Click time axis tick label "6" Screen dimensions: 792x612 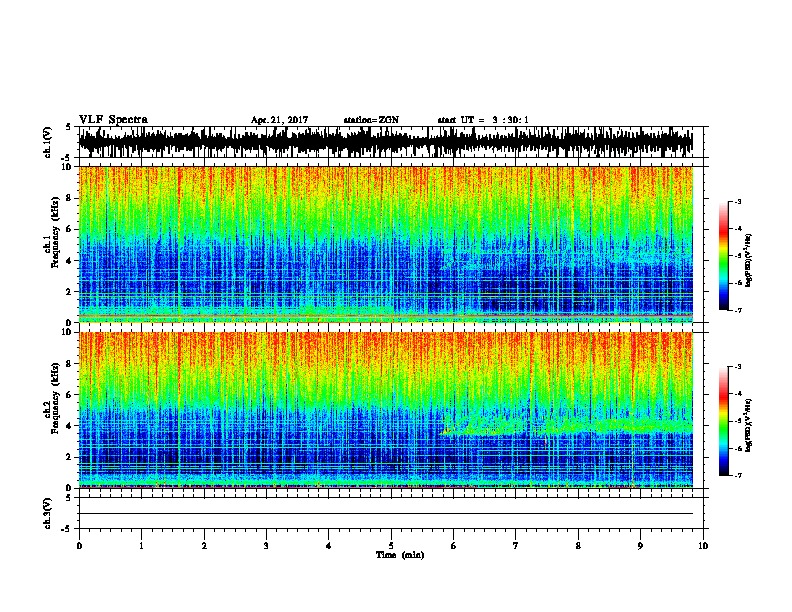(x=454, y=546)
